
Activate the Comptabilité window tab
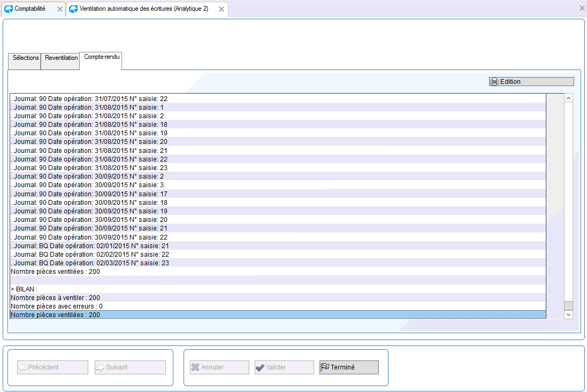tap(30, 9)
